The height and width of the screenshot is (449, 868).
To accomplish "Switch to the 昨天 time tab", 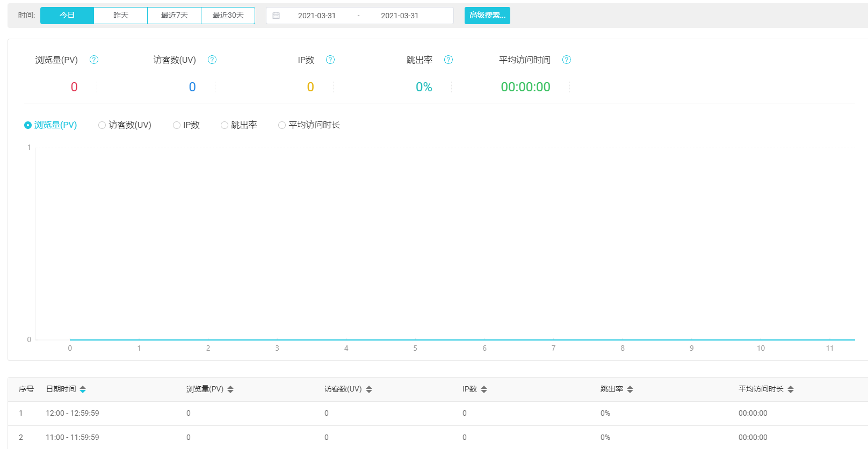I will point(121,16).
